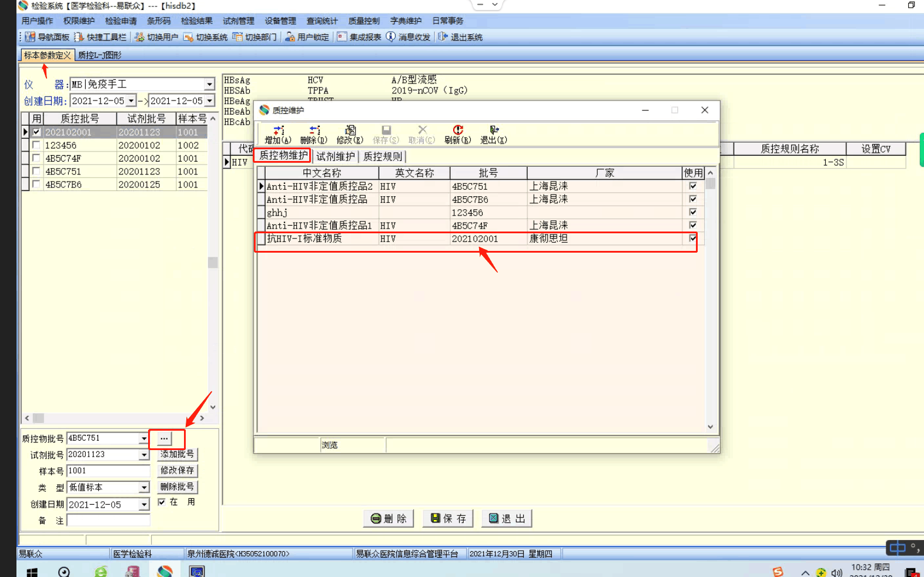Click the batch list vertical scrollbar thumb
Screen dimensions: 924x577
(213, 262)
